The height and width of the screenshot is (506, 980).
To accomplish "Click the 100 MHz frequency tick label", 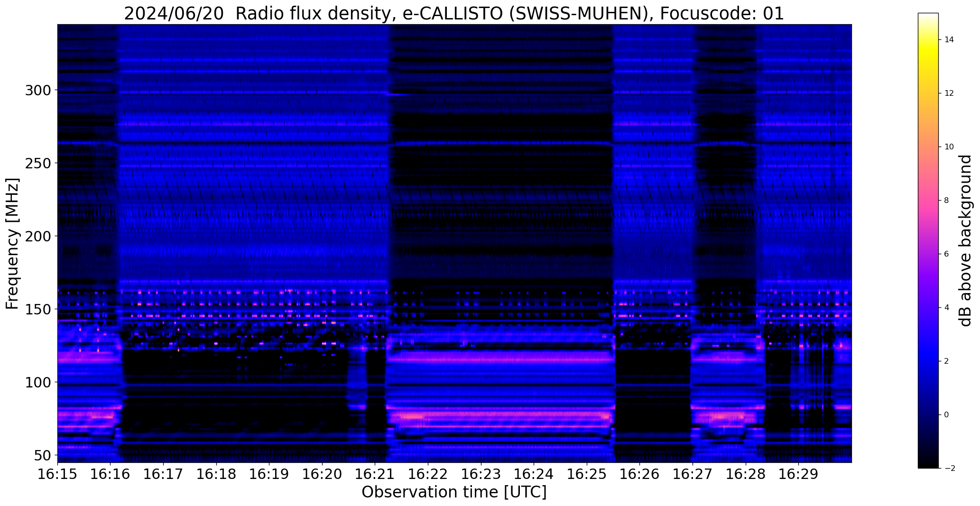I will [38, 382].
